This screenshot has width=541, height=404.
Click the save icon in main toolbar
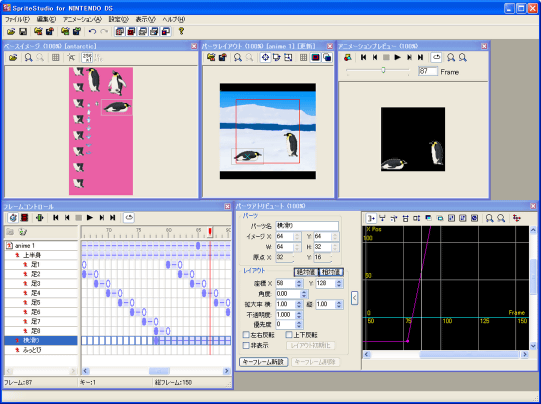23,32
